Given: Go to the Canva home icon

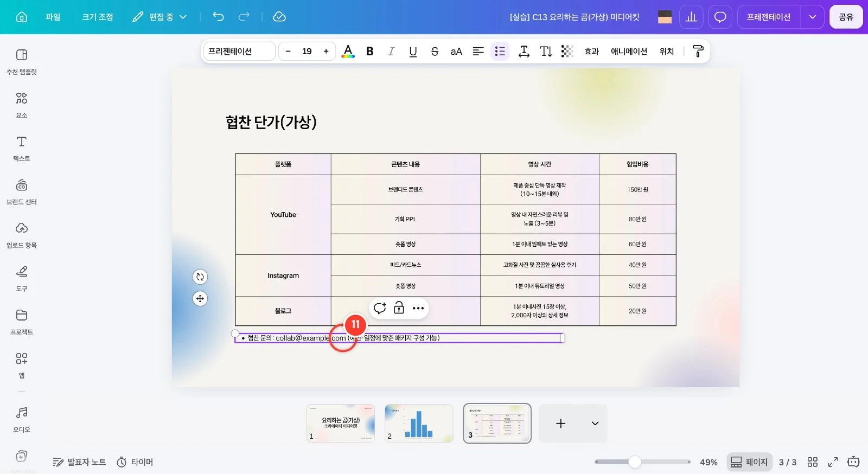Looking at the screenshot, I should (x=22, y=17).
